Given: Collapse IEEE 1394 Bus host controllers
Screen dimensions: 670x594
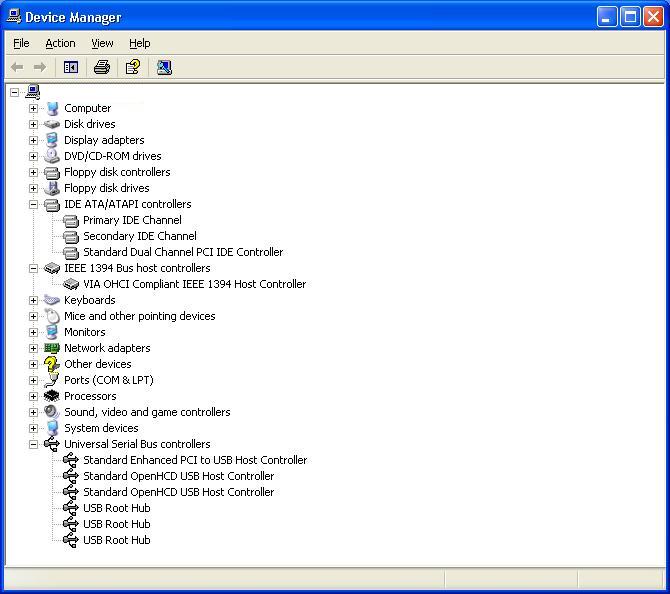Looking at the screenshot, I should pos(33,268).
